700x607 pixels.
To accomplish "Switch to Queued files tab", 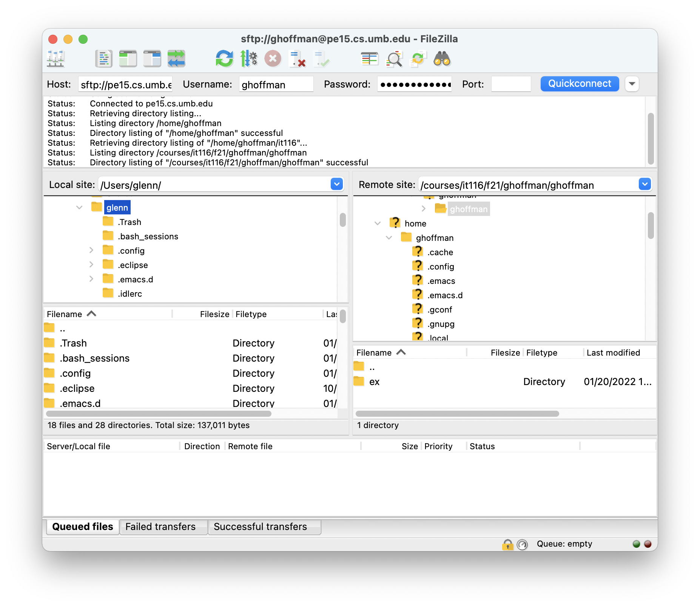I will (x=83, y=527).
